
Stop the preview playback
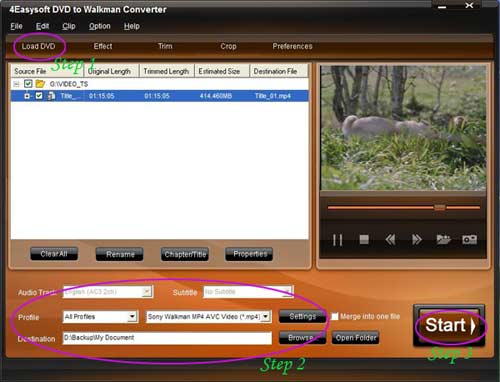[364, 239]
